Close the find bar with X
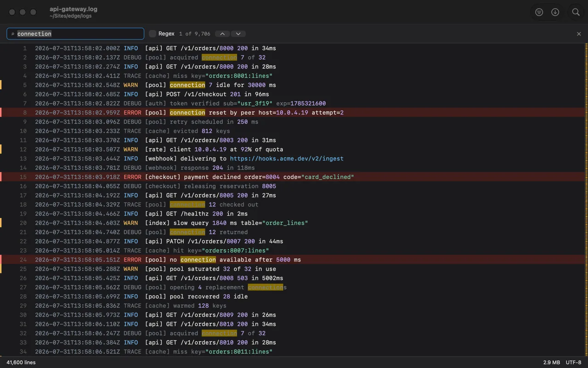Image resolution: width=588 pixels, height=368 pixels. 579,34
